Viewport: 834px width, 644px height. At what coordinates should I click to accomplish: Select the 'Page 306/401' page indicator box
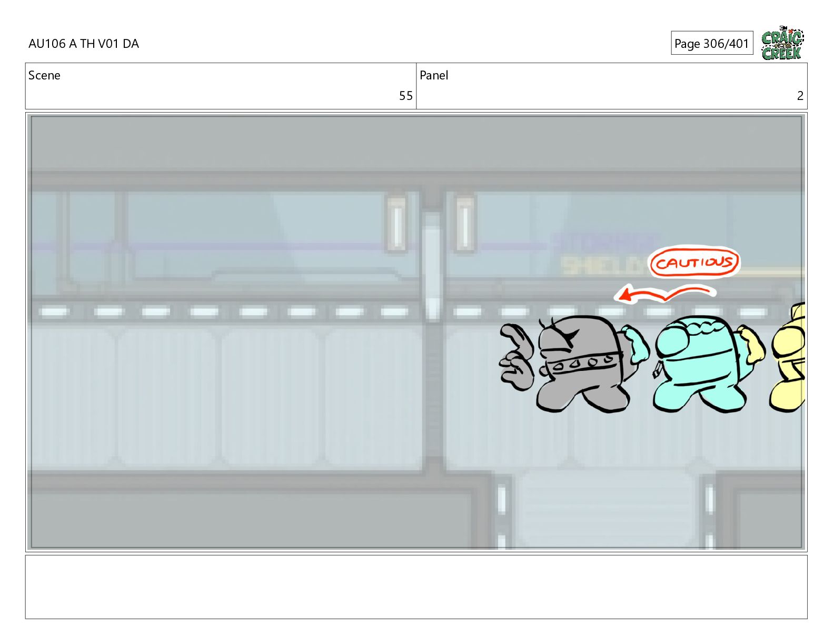[x=712, y=43]
